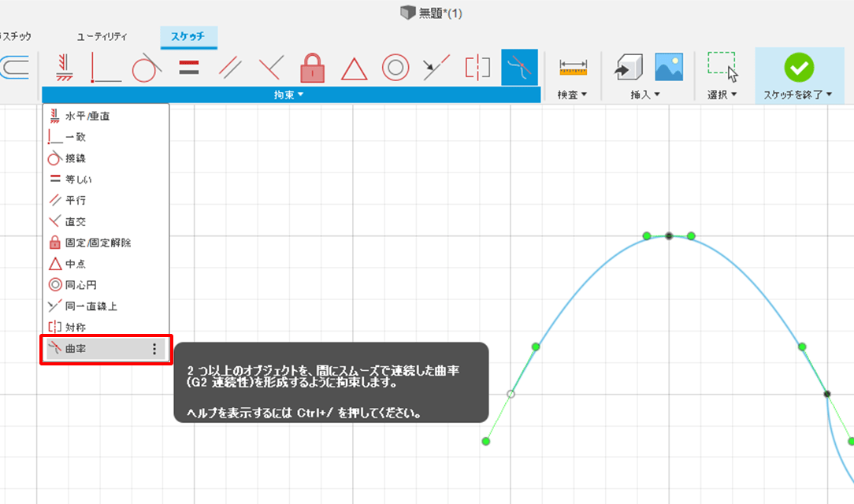Choose 水平/垂直 from the constraint menu
Image resolution: width=854 pixels, height=504 pixels.
click(x=106, y=116)
